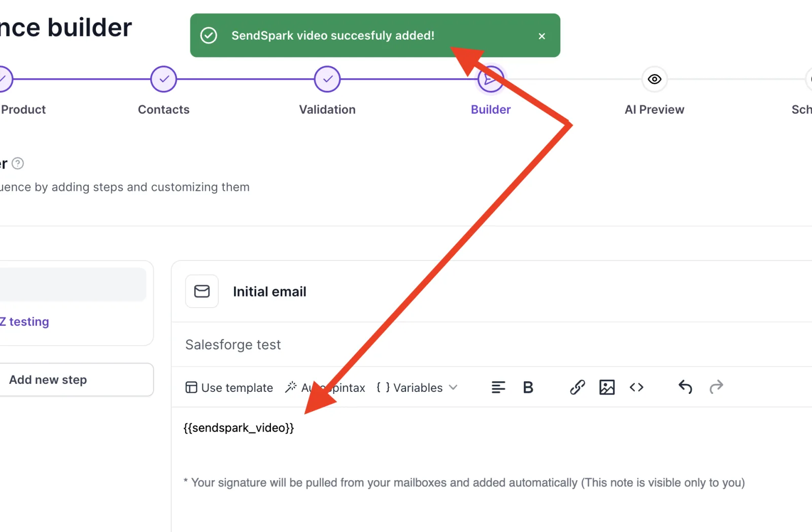Click the signature note text
812x532 pixels.
pos(464,483)
